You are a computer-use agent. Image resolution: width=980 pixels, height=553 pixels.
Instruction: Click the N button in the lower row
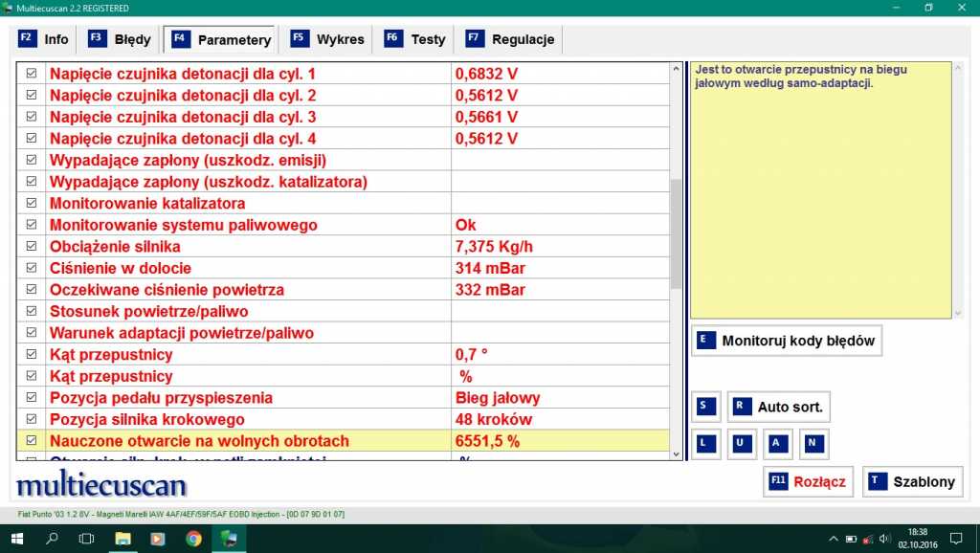coord(813,444)
